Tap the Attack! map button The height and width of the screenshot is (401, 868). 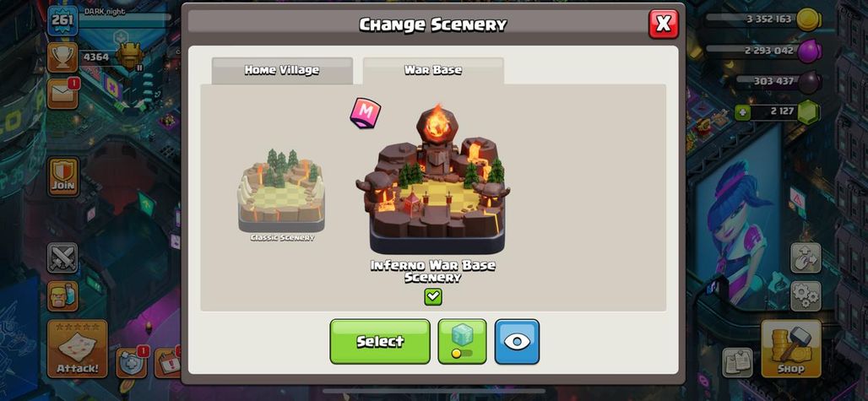(77, 349)
